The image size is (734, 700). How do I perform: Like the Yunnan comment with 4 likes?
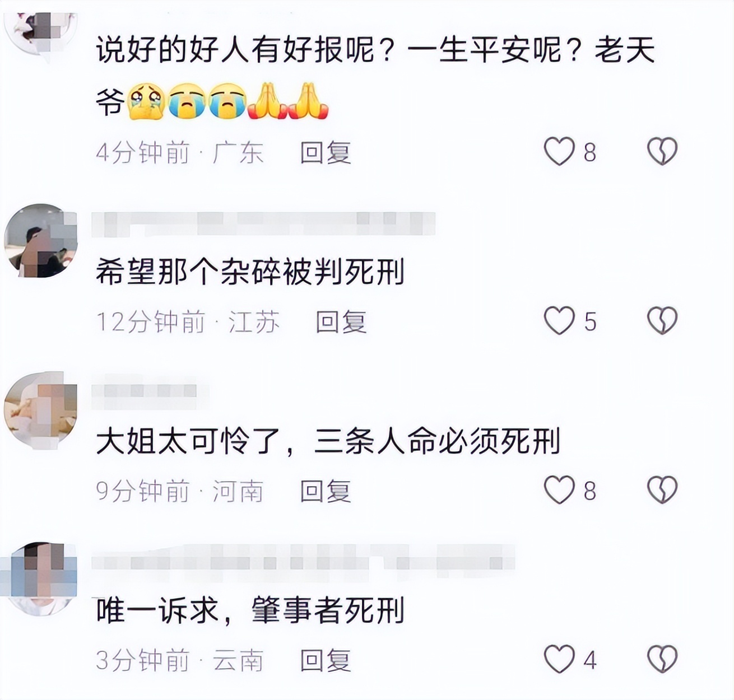tap(559, 659)
